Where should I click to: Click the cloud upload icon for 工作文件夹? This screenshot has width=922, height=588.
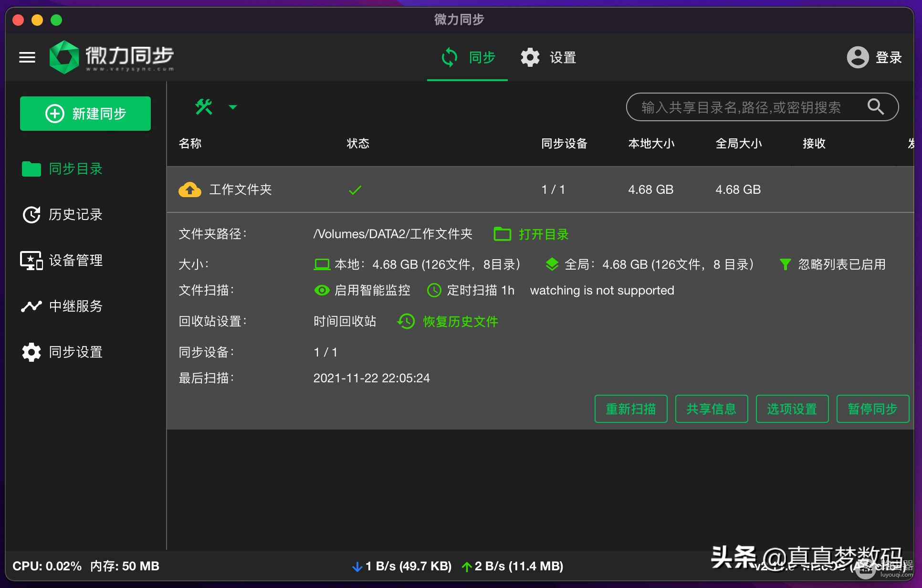190,189
